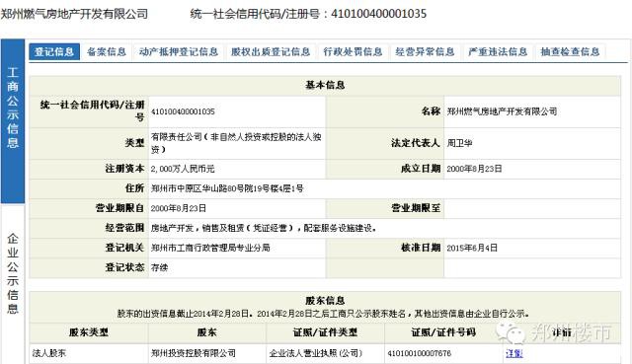The height and width of the screenshot is (364, 632).
Task: Click the 证照/证件号码 column header
Action: point(443,332)
